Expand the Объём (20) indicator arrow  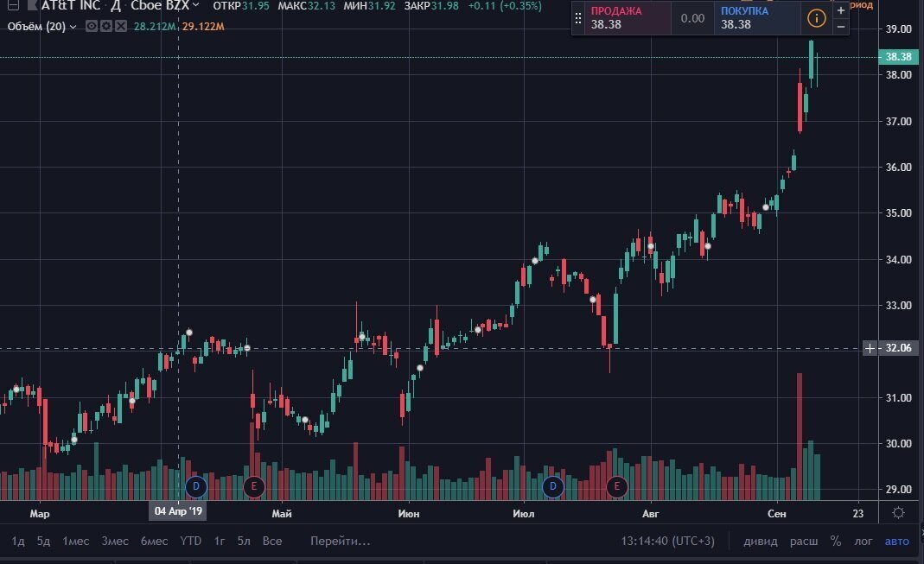point(73,26)
